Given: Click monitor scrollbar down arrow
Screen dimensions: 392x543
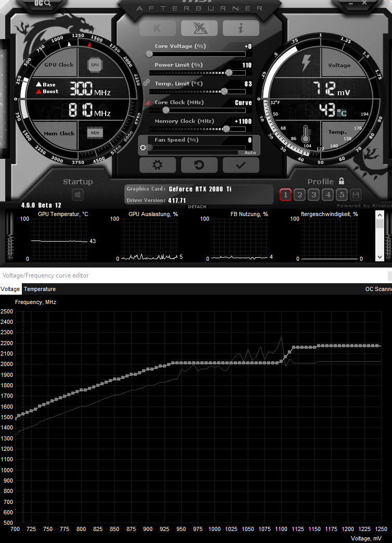Looking at the screenshot, I should coord(380,257).
